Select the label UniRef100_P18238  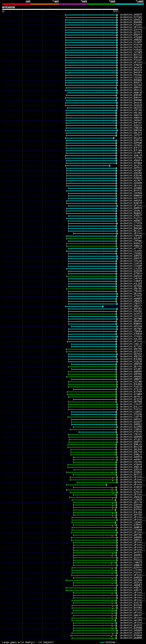tap(131, 362)
